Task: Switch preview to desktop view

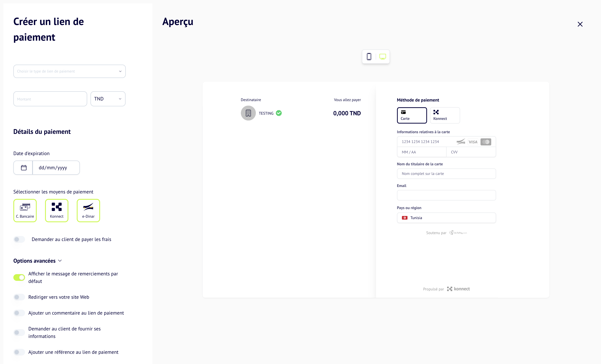Action: [383, 56]
